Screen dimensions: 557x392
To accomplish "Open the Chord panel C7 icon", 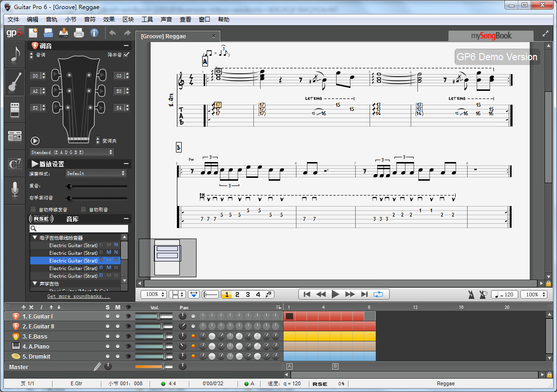I will (x=14, y=163).
